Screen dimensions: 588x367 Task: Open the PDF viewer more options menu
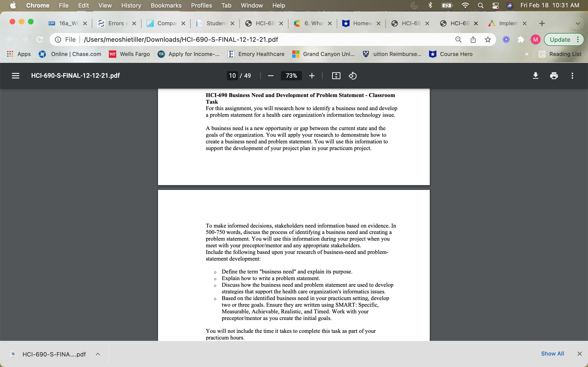[572, 76]
